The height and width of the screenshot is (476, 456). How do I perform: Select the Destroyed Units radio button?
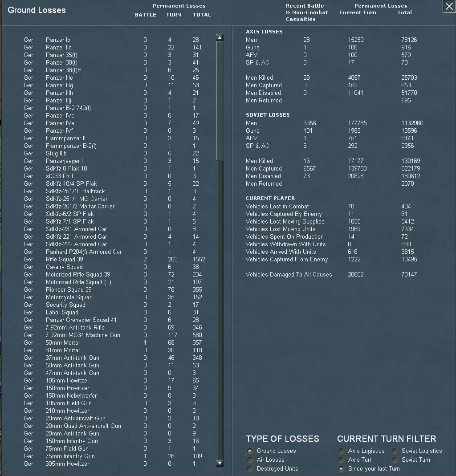click(x=250, y=469)
